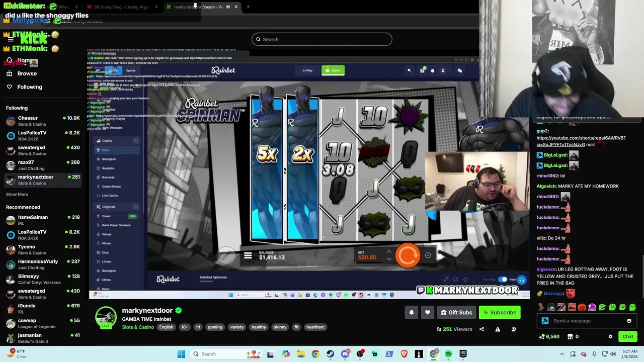
Task: Select Blackjack under Casino in Rainbet
Action: tap(109, 159)
